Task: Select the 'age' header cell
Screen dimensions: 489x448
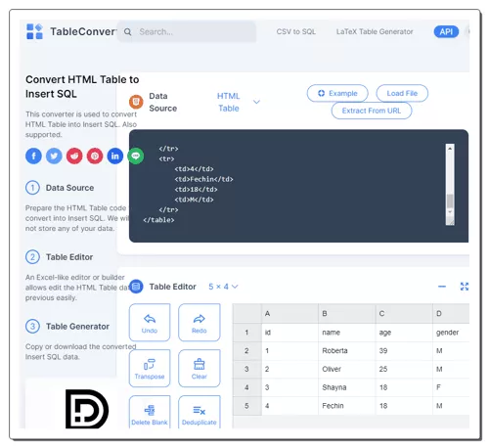Action: [404, 333]
